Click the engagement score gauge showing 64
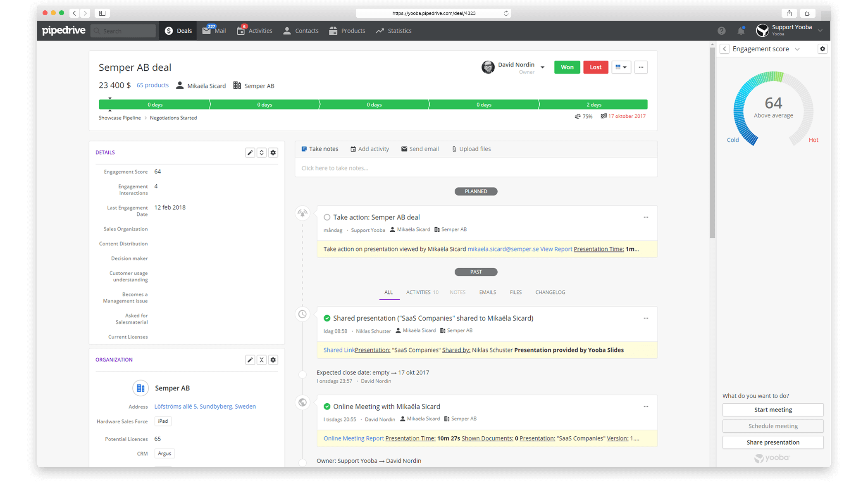 (773, 108)
